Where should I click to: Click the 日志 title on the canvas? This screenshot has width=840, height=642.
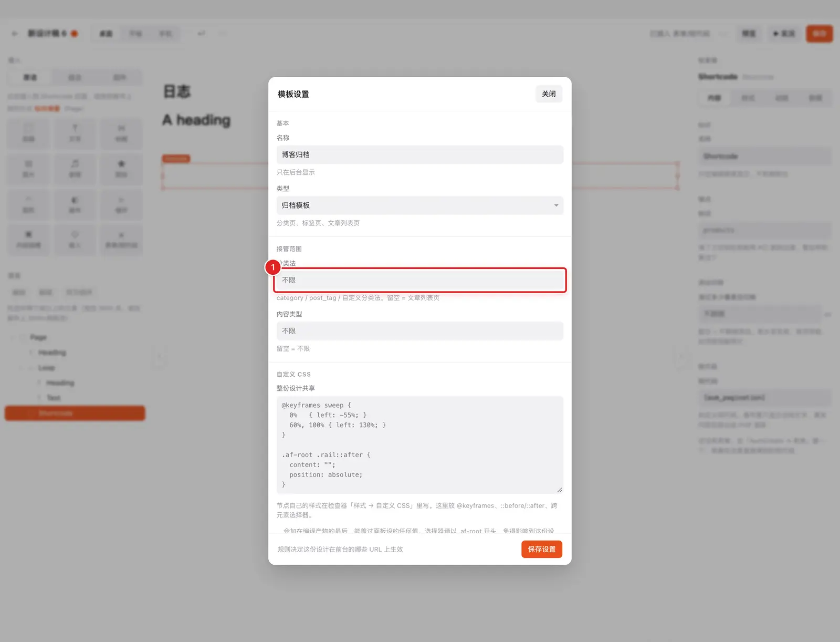coord(177,91)
